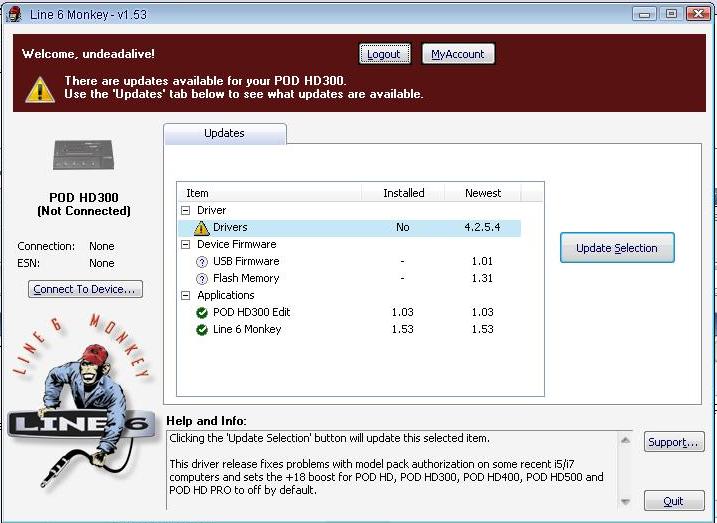Click the Help and Info scroll up arrow
717x523 pixels.
[625, 440]
